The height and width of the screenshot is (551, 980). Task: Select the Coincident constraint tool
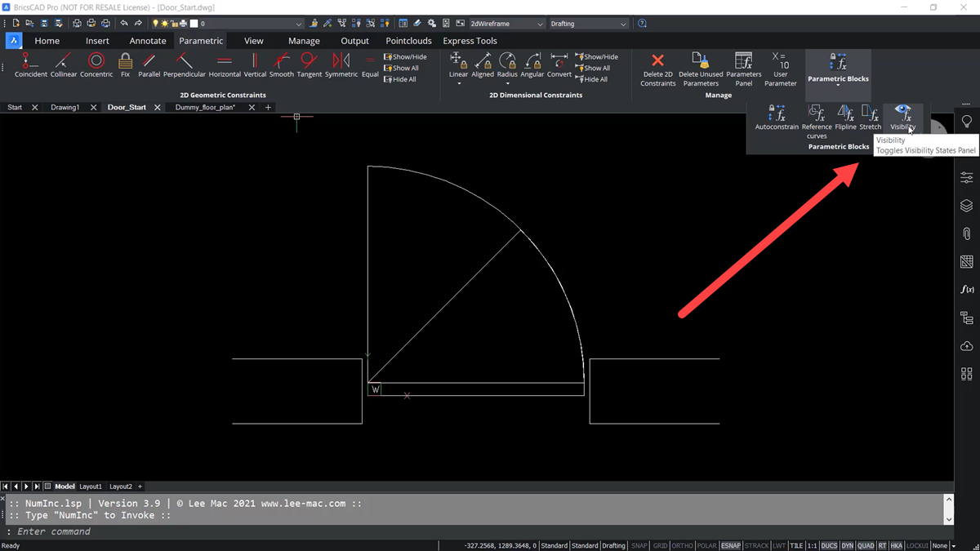click(30, 64)
